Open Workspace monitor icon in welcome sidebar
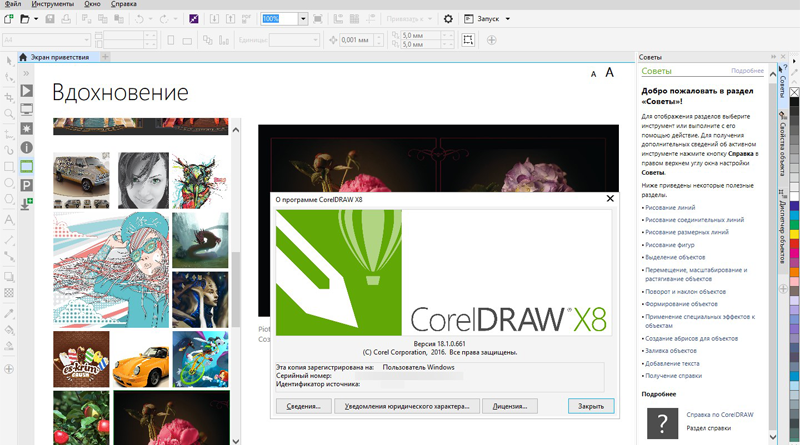This screenshot has height=445, width=800. coord(27,109)
